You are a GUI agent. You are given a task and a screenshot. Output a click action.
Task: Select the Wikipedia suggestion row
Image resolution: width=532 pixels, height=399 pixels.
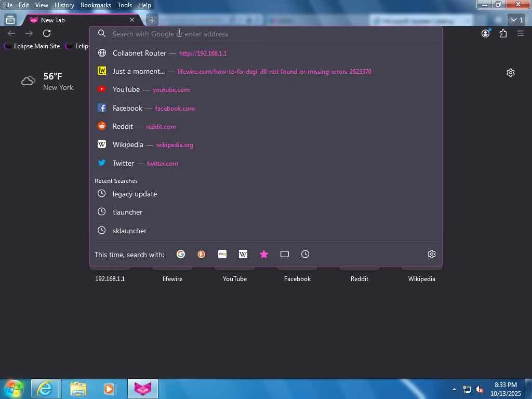click(266, 144)
